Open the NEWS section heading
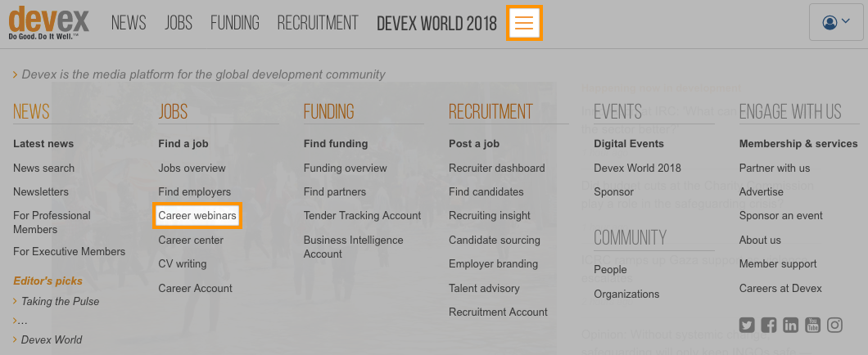 click(x=32, y=112)
